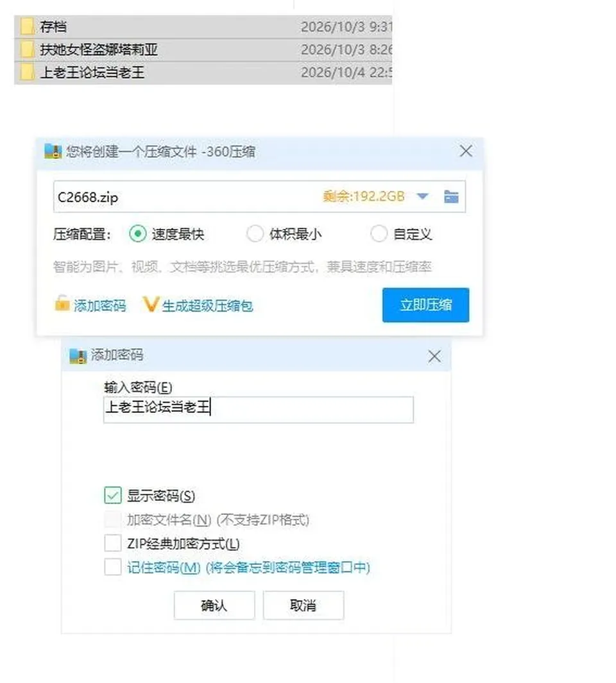Enable ZIP经典加密方式 checkbox
The image size is (616, 683).
coord(113,543)
